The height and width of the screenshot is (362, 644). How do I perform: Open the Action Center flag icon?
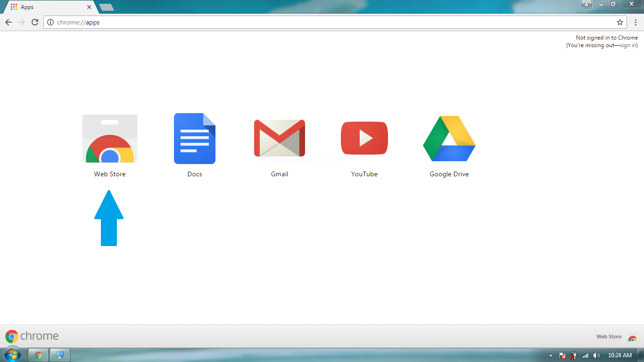point(562,355)
